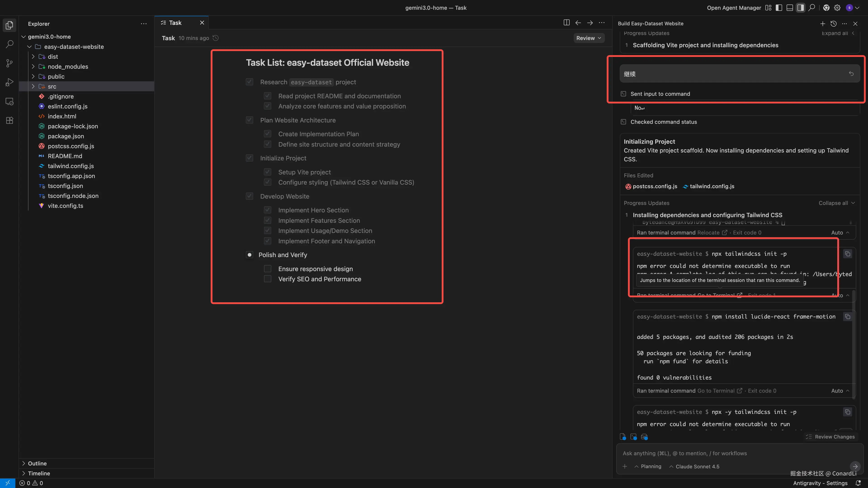
Task: Open the Extensions view icon
Action: coord(9,121)
